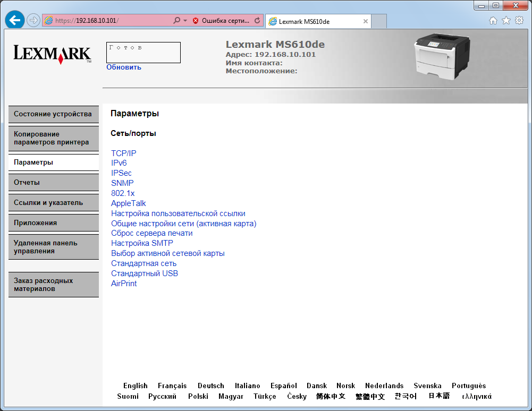Open Удаленная панель управления sidebar item
This screenshot has width=532, height=411.
(54, 247)
